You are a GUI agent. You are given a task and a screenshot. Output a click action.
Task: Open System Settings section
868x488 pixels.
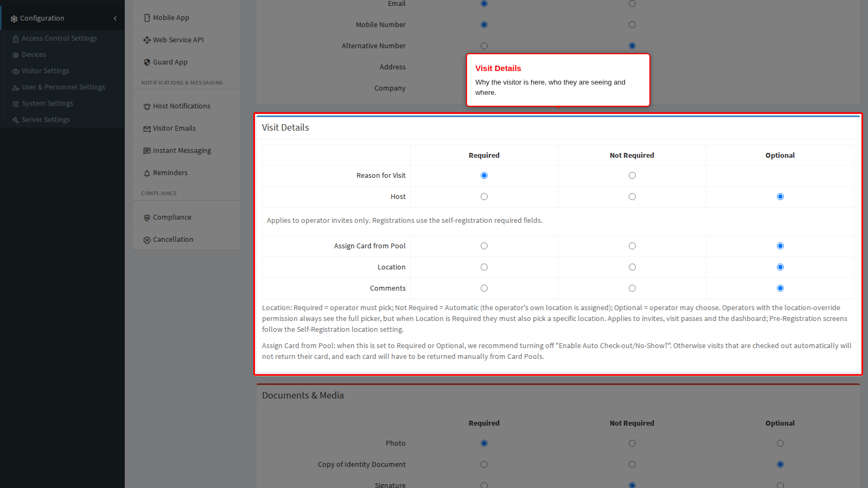click(47, 104)
